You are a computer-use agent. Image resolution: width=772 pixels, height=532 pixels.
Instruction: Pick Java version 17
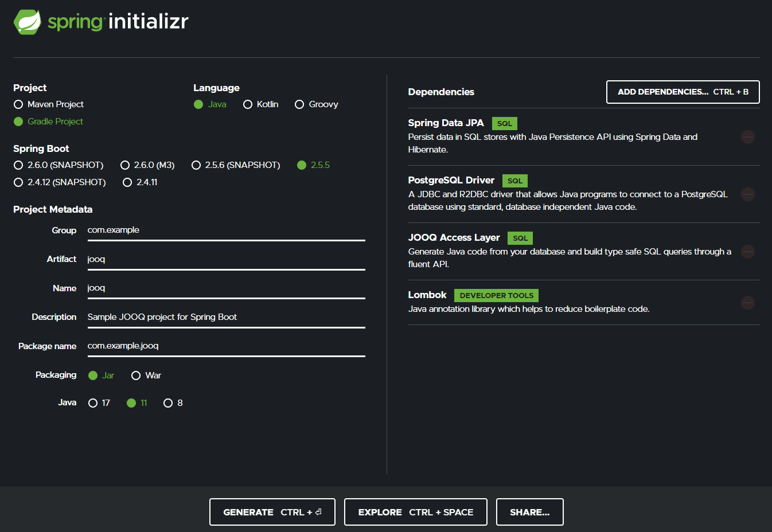pyautogui.click(x=99, y=403)
